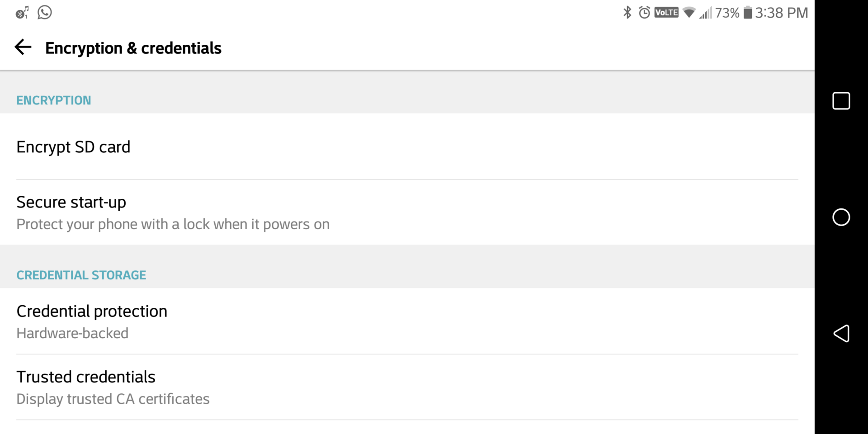Tap the Wi-Fi signal icon
Viewport: 868px width, 434px height.
(689, 12)
